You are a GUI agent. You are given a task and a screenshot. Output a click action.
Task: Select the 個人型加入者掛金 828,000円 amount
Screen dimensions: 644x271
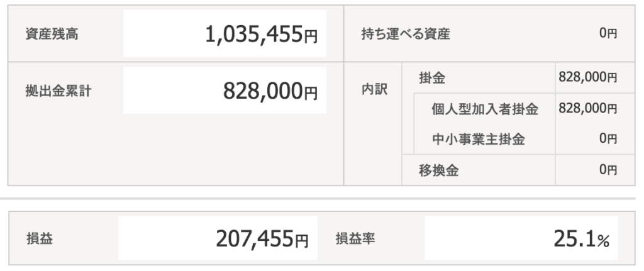[587, 108]
